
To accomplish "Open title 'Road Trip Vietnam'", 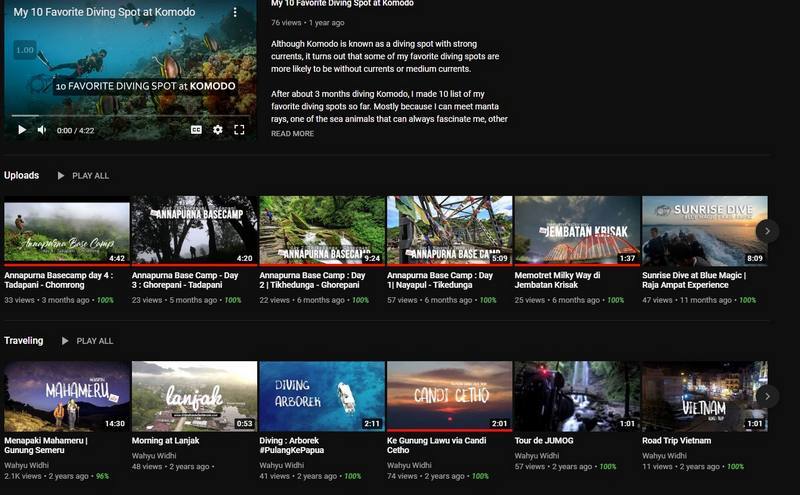I will point(677,440).
